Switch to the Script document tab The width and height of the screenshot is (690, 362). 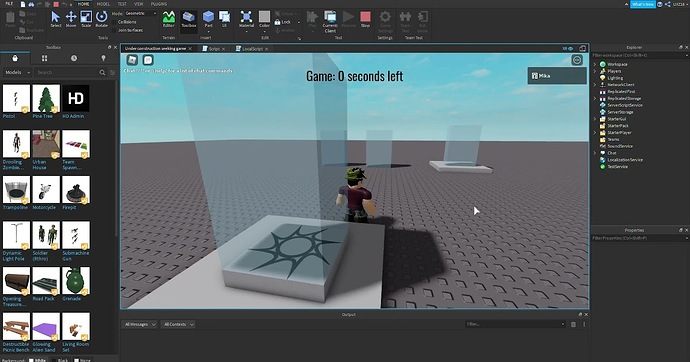point(214,49)
